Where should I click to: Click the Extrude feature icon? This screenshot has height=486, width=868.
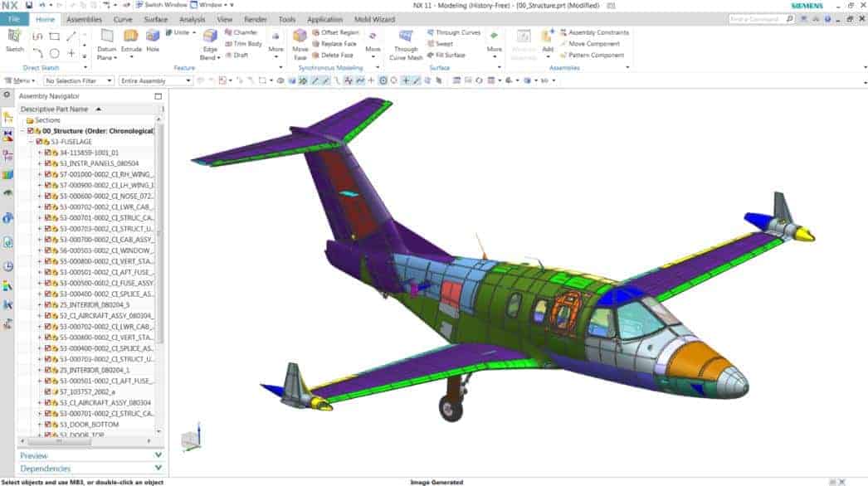tap(131, 36)
